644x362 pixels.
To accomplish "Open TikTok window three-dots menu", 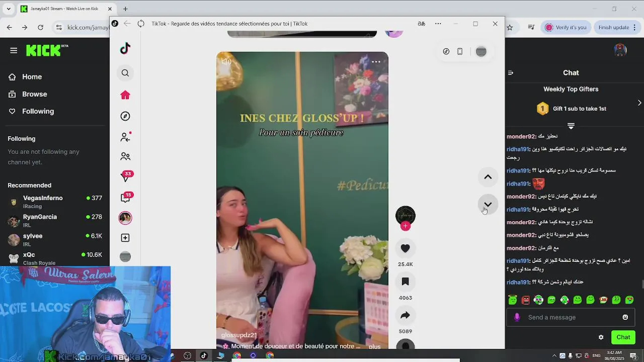I will (x=438, y=24).
